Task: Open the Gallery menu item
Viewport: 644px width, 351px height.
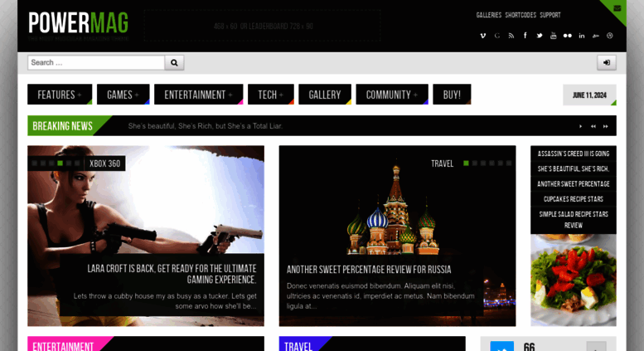Action: pos(324,95)
